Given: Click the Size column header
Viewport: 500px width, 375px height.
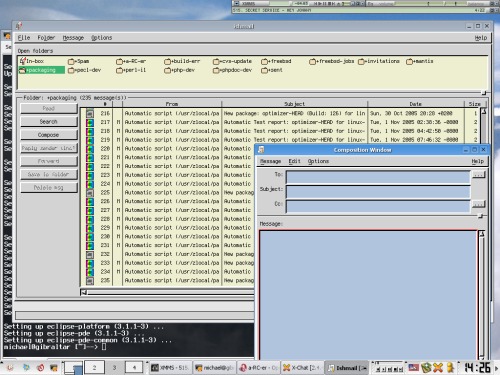Looking at the screenshot, I should coord(474,104).
